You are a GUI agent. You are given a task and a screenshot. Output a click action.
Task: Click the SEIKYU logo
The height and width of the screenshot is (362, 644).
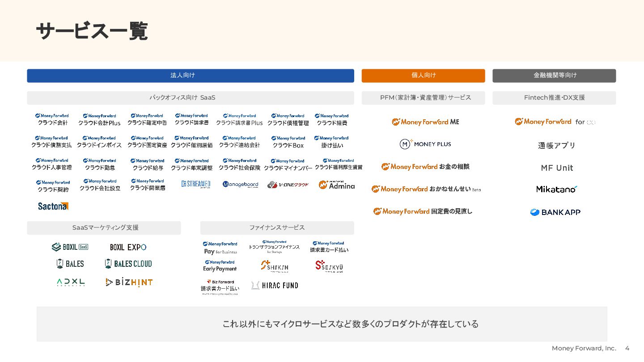pyautogui.click(x=329, y=266)
